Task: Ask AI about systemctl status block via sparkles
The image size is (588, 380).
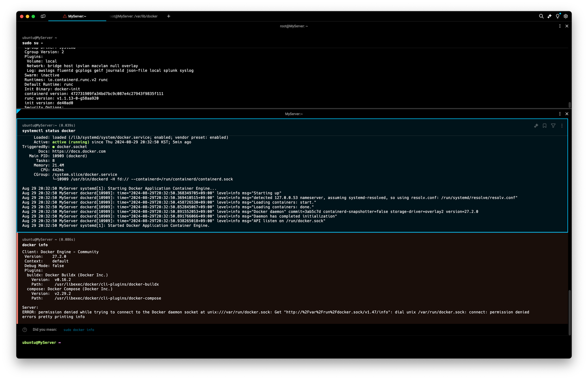Action: (x=536, y=126)
